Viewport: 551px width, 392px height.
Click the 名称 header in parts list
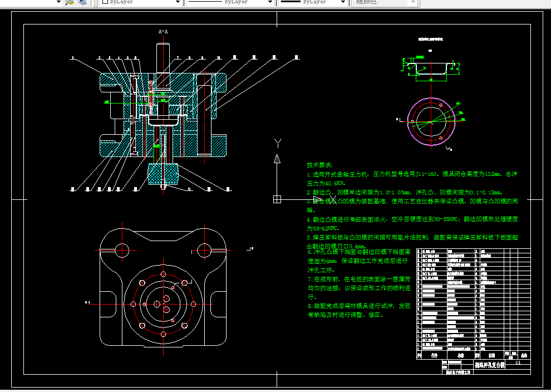pyautogui.click(x=460, y=355)
